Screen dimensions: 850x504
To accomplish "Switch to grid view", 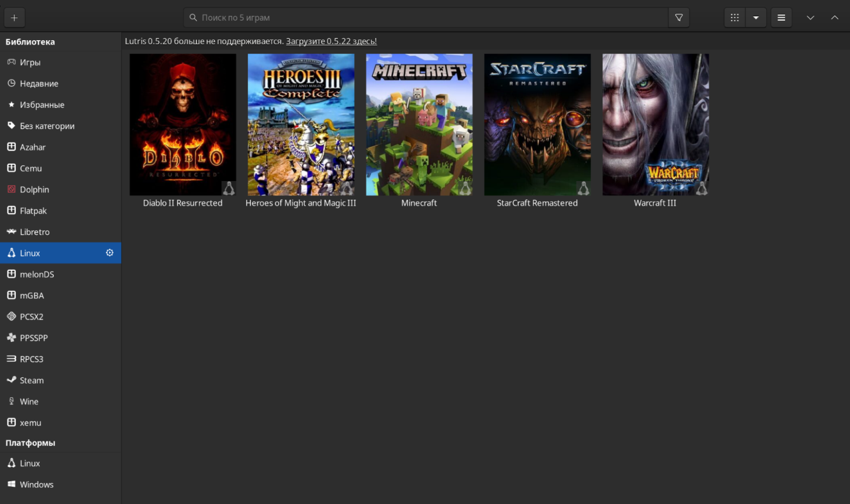I will pyautogui.click(x=734, y=17).
